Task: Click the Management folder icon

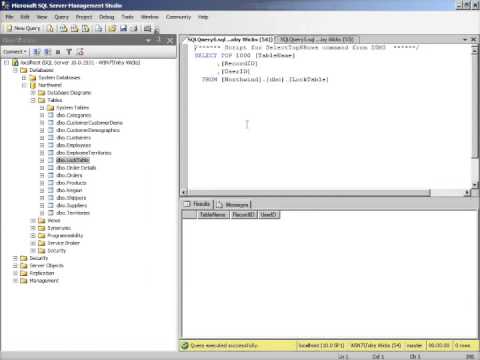Action: [24, 281]
